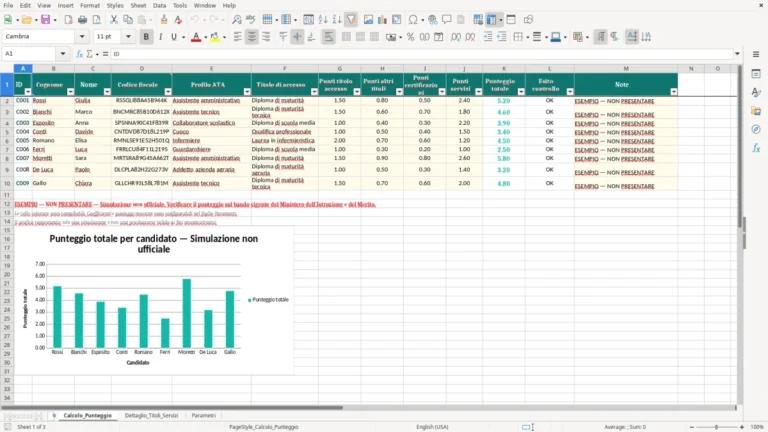This screenshot has height=432, width=768.
Task: Toggle AutoFilter funnel button
Action: point(351,20)
